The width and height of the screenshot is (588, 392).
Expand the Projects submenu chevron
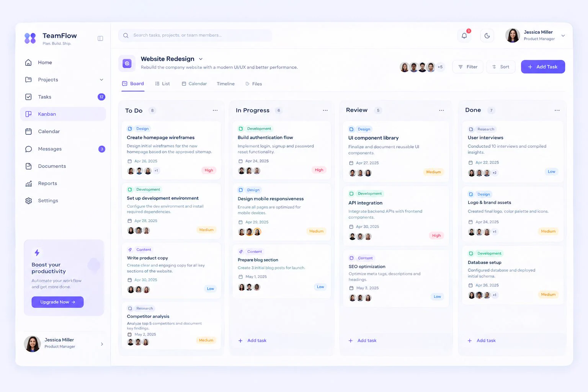101,80
